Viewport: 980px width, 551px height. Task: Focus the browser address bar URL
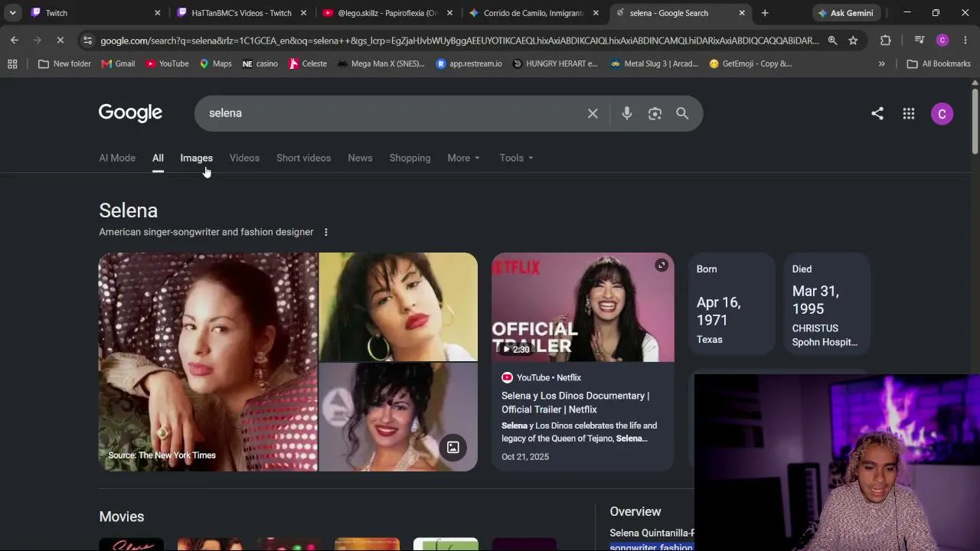[459, 41]
